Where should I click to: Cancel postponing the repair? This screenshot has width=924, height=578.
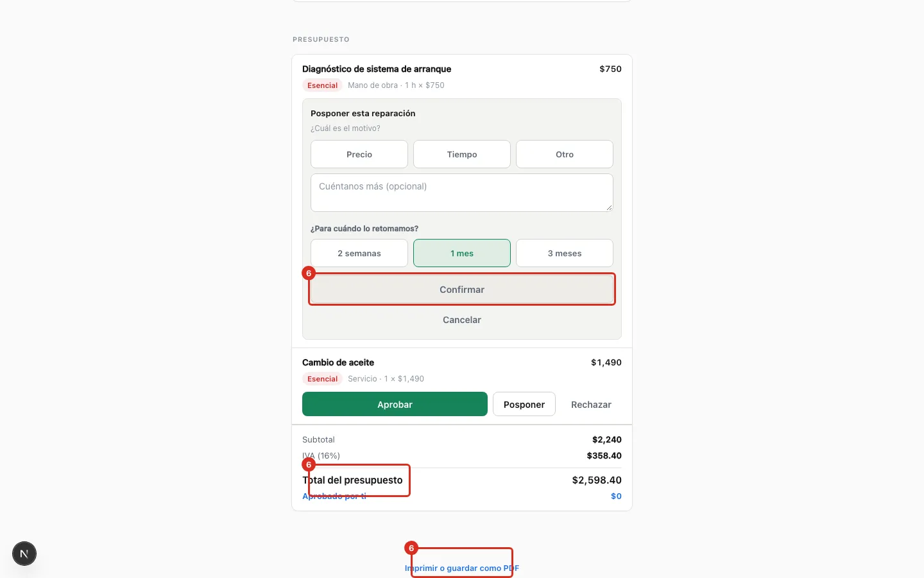point(462,320)
